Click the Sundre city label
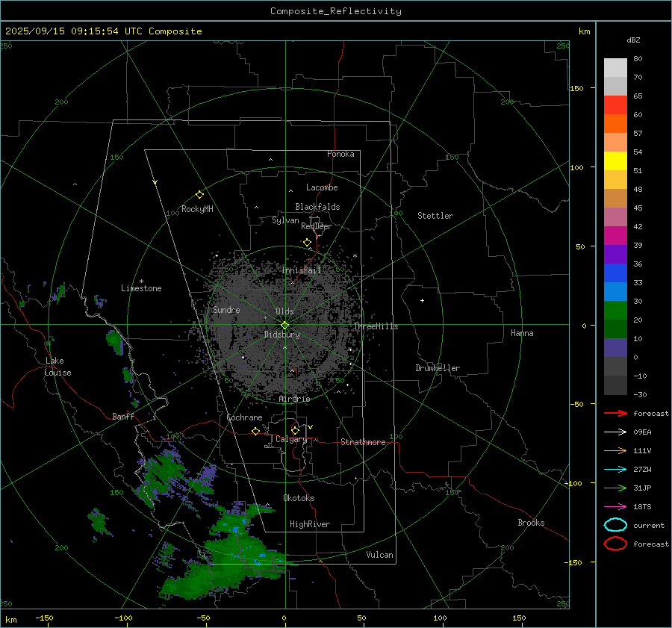The image size is (672, 628). [x=226, y=309]
